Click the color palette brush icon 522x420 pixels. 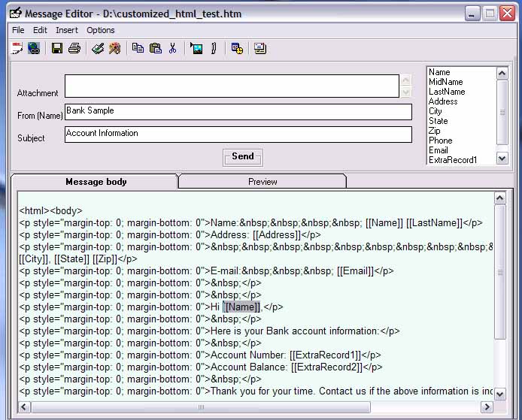[114, 49]
